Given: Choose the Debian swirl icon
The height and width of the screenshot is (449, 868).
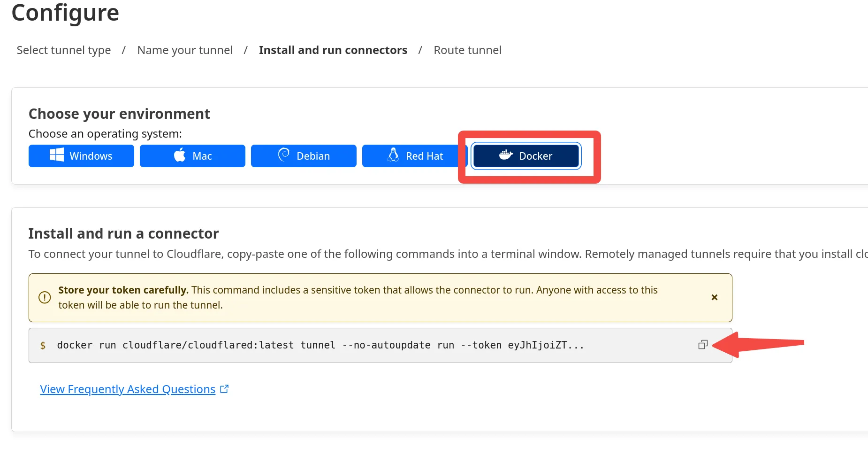Looking at the screenshot, I should pyautogui.click(x=284, y=155).
